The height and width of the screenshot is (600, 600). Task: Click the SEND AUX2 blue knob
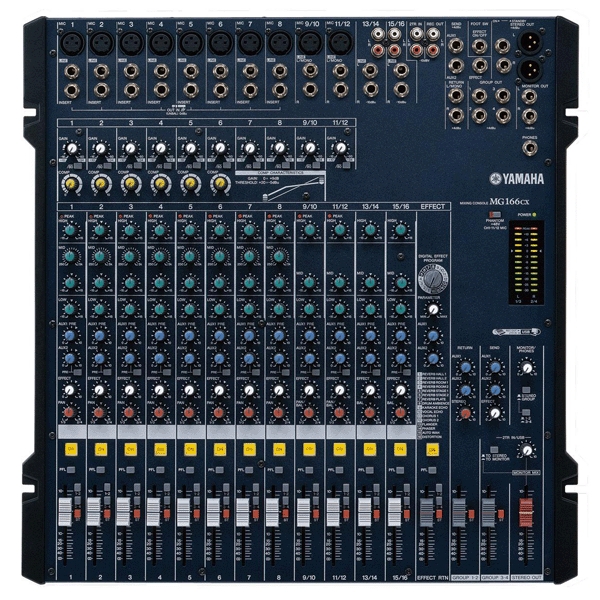(x=495, y=390)
